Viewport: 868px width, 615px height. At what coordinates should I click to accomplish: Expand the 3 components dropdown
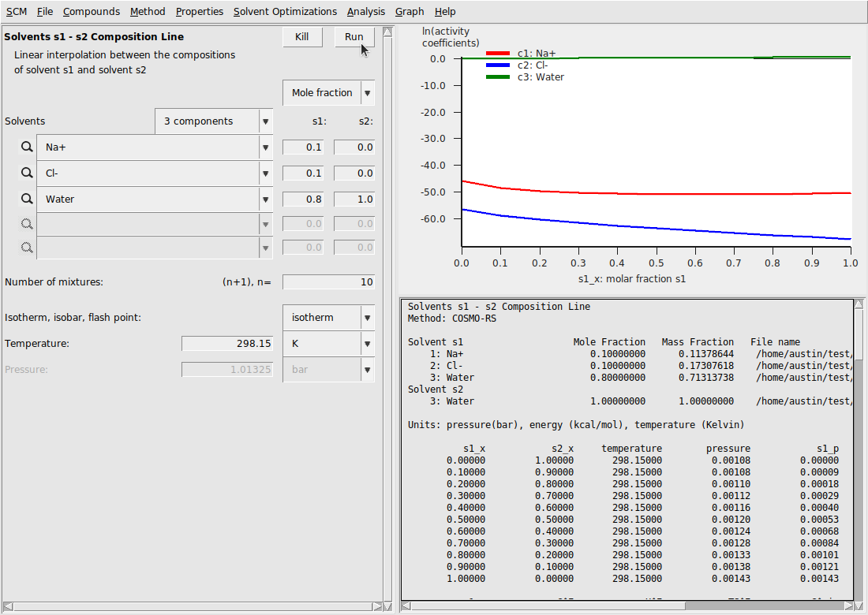[x=265, y=121]
